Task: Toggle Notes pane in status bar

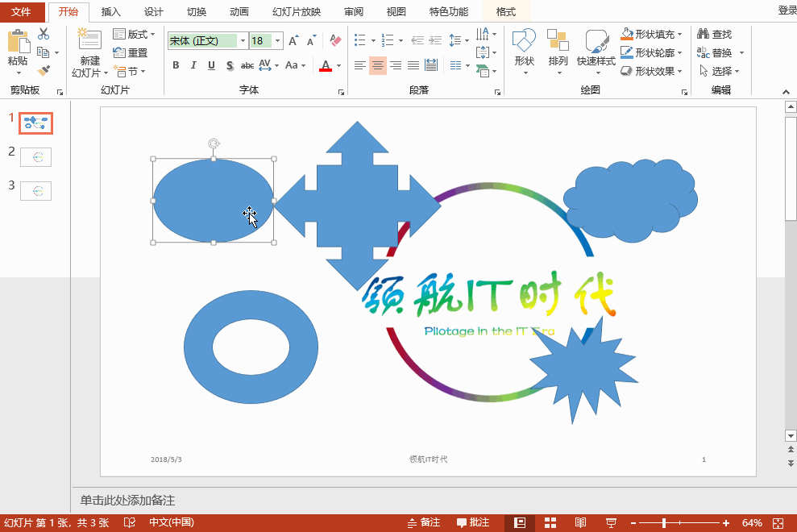Action: 424,522
